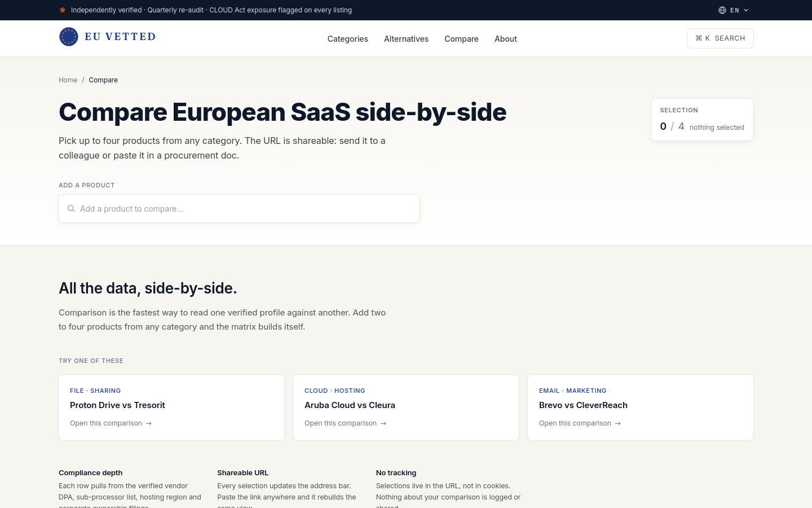Open the Compare nav item
Viewport: 812px width, 508px height.
pyautogui.click(x=461, y=39)
